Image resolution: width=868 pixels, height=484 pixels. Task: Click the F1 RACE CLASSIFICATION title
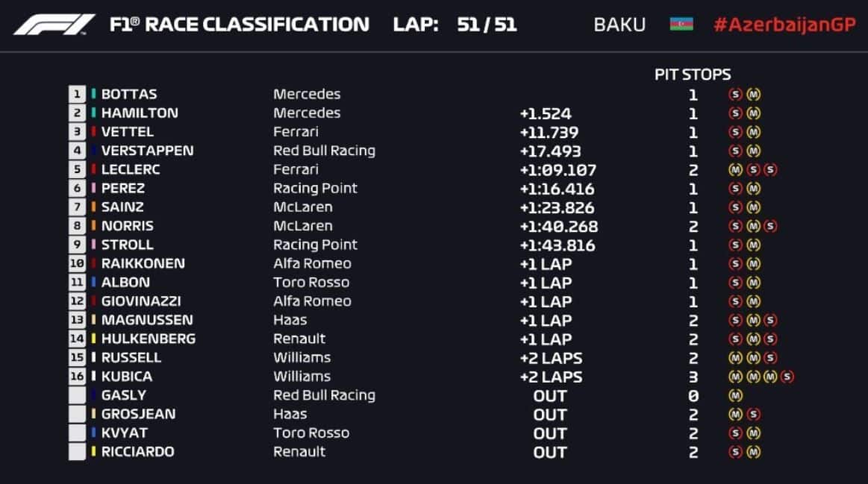click(239, 25)
